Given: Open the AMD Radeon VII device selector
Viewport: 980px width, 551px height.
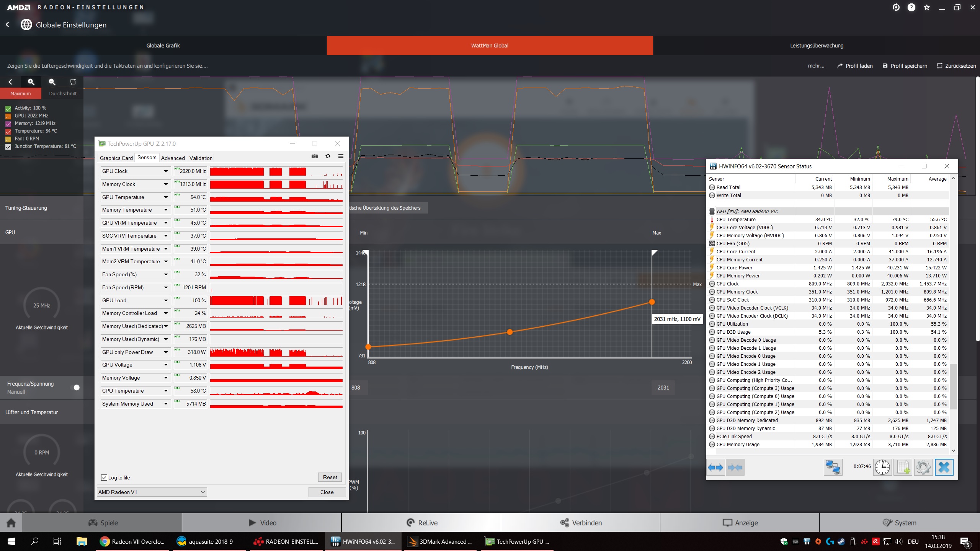Looking at the screenshot, I should (152, 492).
